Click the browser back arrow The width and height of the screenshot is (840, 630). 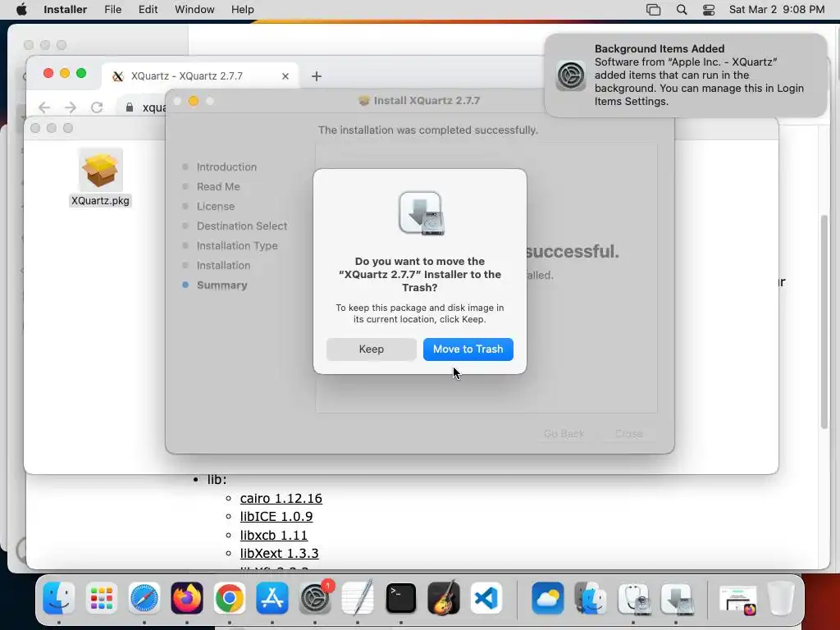(x=44, y=107)
